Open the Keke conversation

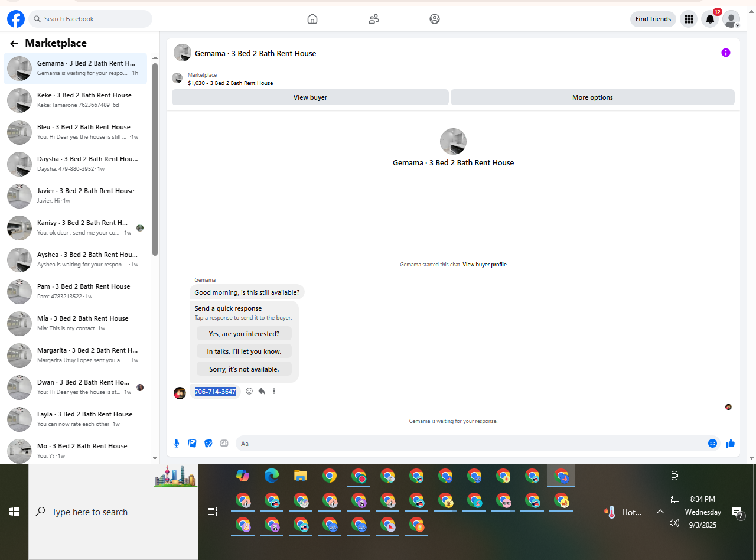76,100
